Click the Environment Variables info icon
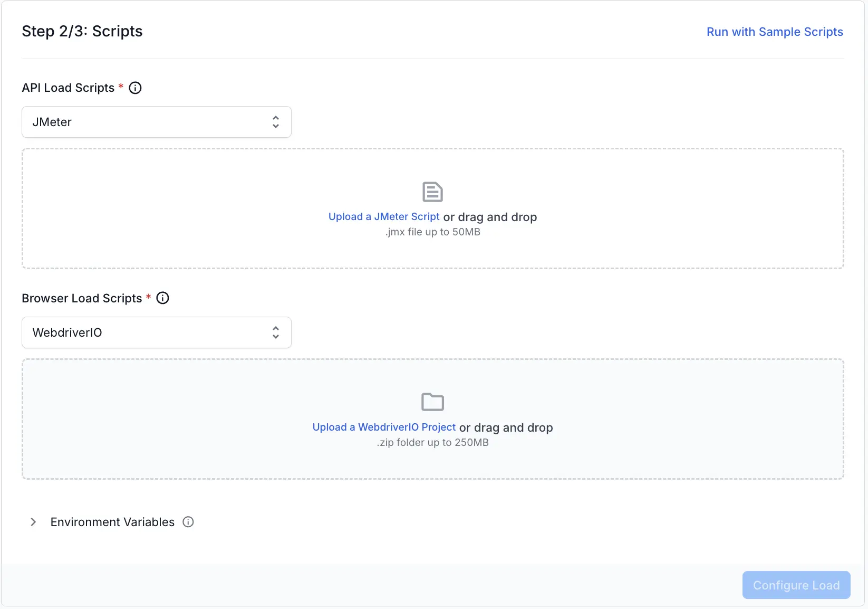Viewport: 868px width, 609px height. (x=188, y=522)
